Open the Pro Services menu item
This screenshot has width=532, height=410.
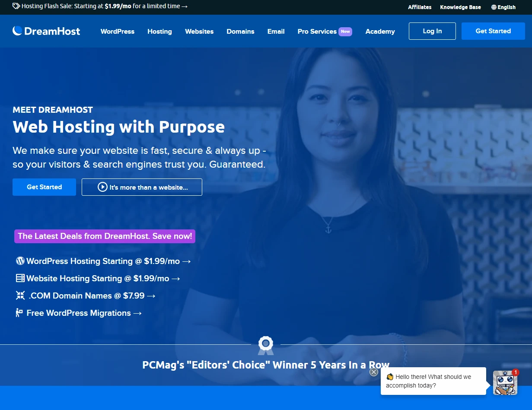tap(317, 32)
